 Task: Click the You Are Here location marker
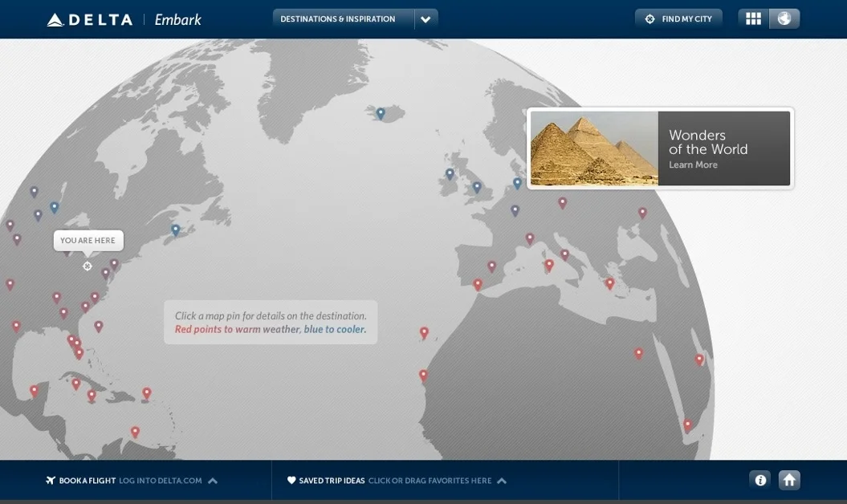tap(87, 266)
